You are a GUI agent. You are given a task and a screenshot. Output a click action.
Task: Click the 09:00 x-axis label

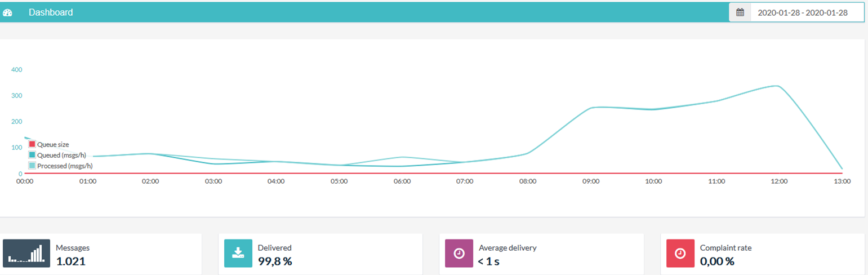[x=590, y=181]
